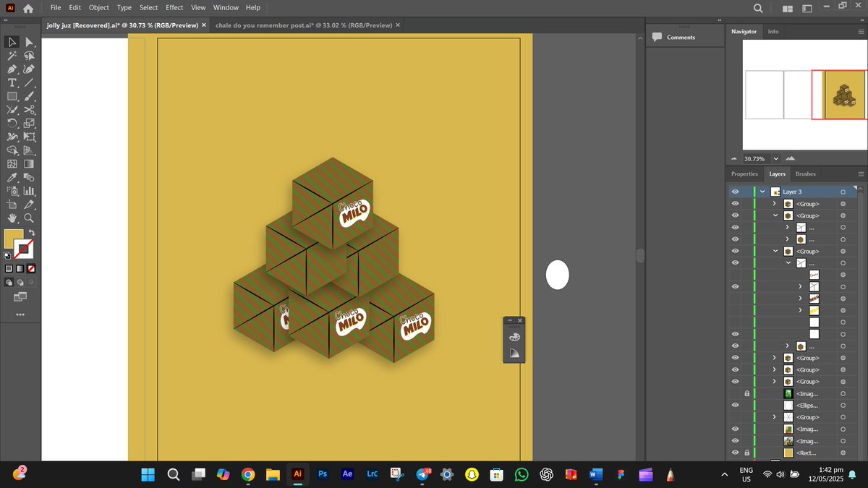Select the Scale tool
The height and width of the screenshot is (488, 868).
pos(30,123)
